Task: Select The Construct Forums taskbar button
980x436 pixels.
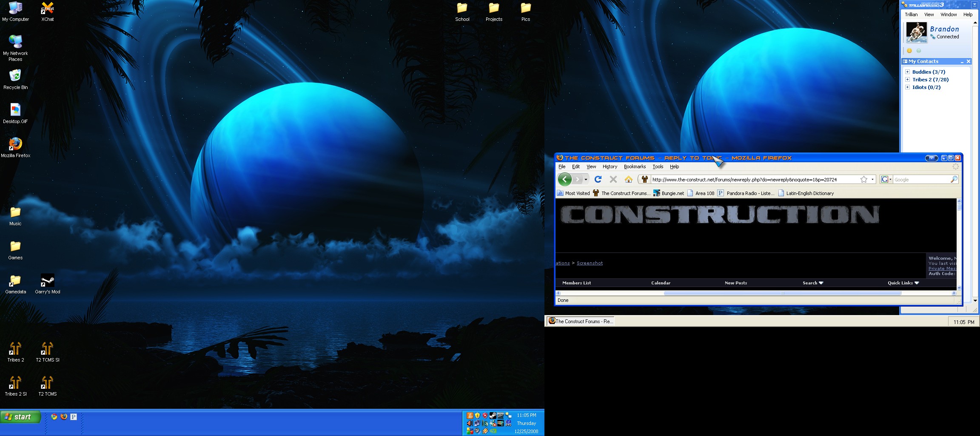Action: (581, 321)
